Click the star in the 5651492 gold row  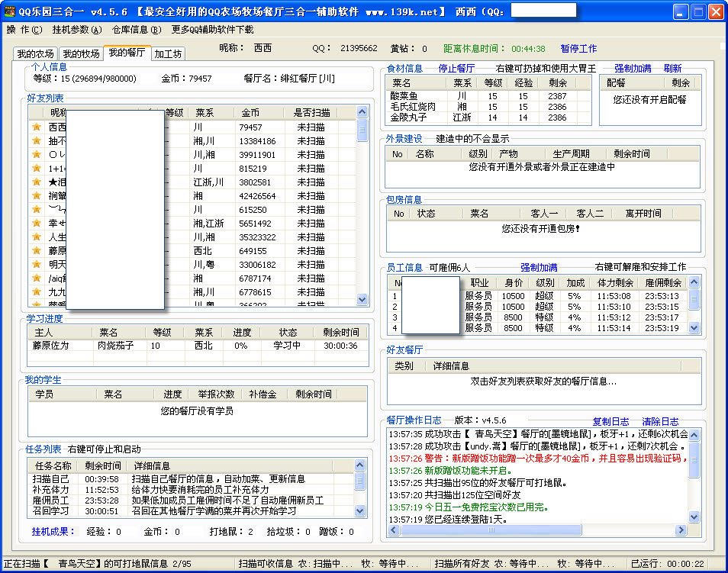tap(36, 224)
